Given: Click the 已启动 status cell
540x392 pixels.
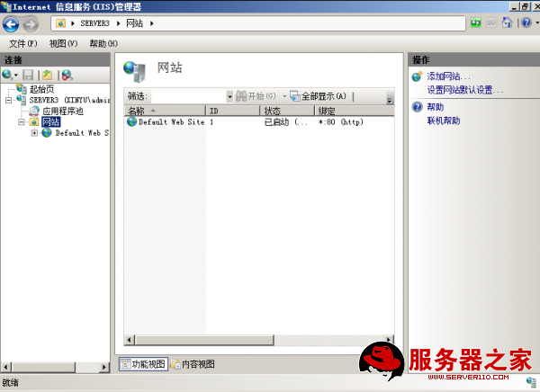Looking at the screenshot, I should (x=286, y=122).
